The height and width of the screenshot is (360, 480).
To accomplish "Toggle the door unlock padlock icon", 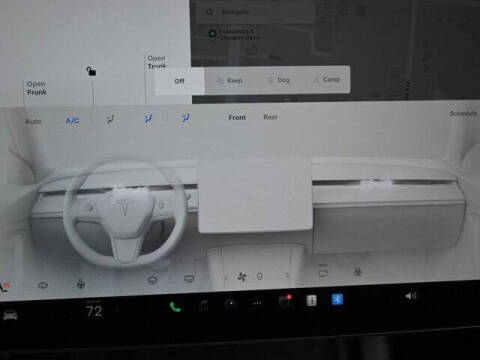I will [x=91, y=71].
